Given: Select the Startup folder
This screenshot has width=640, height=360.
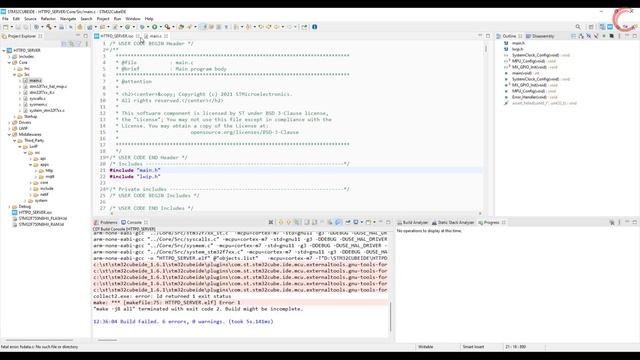Looking at the screenshot, I should point(30,117).
